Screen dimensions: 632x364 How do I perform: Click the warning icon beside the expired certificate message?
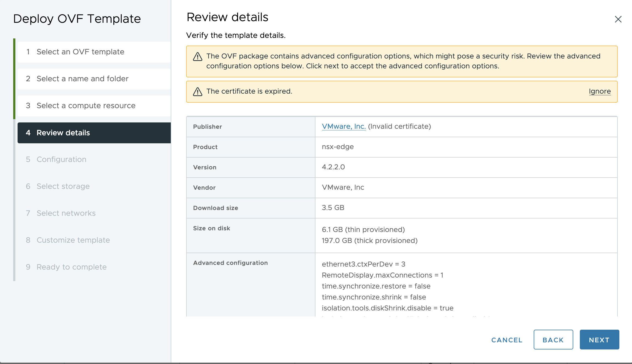click(197, 91)
